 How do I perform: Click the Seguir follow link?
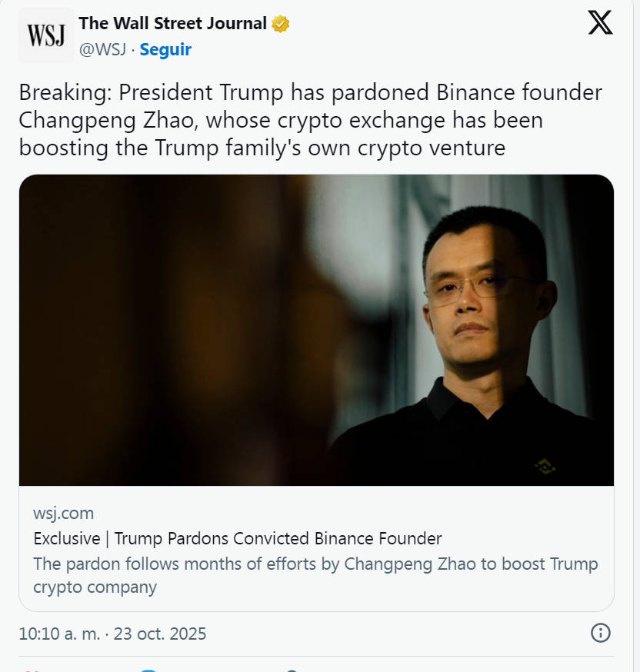click(165, 50)
